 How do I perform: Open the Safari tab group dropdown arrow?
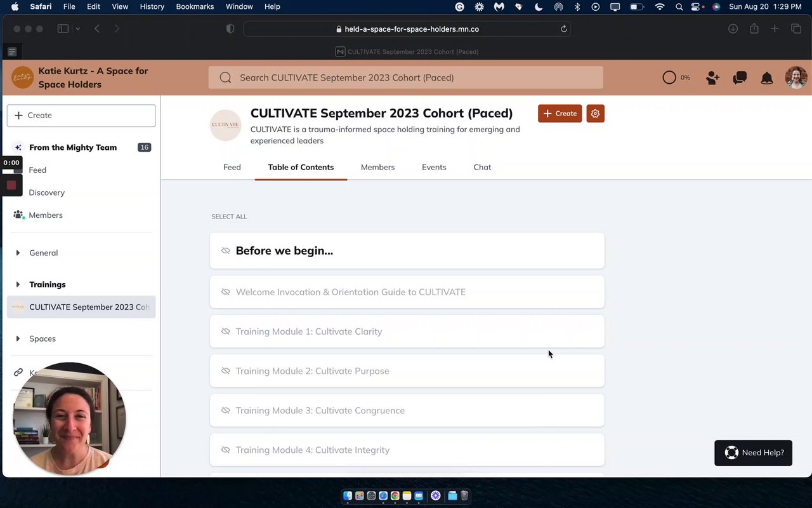[x=78, y=29]
